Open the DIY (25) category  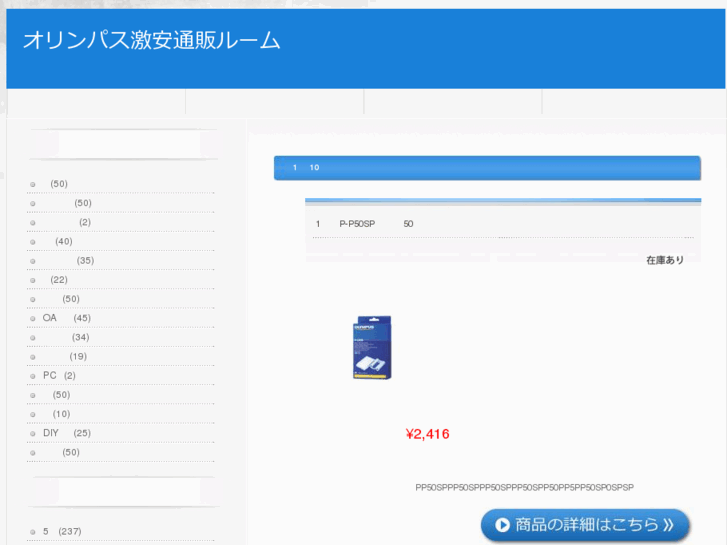(x=67, y=433)
